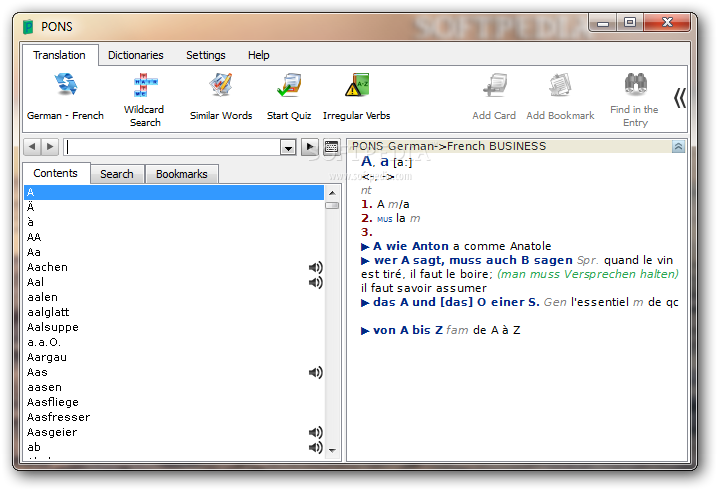Click word list scroll up arrow
The height and width of the screenshot is (491, 718).
coord(332,193)
